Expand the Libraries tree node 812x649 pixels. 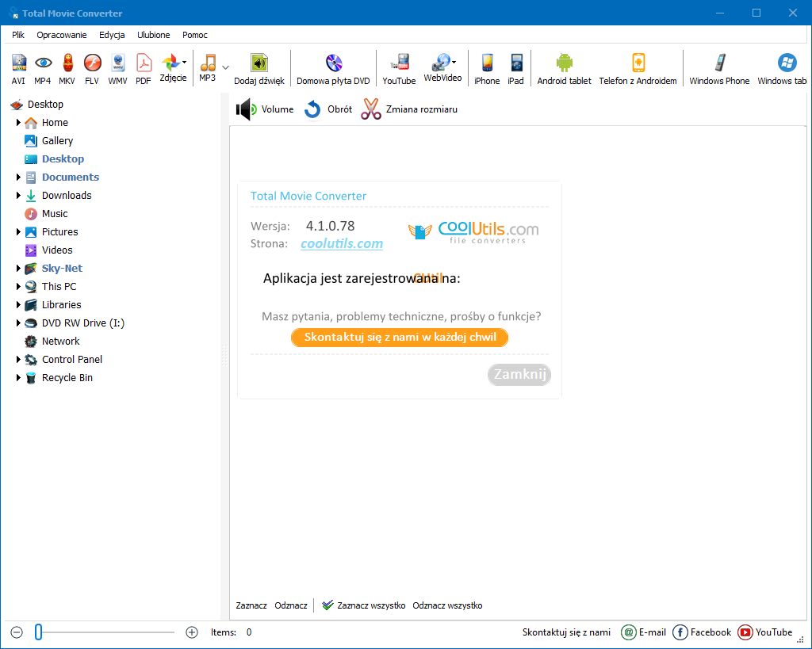(x=18, y=305)
